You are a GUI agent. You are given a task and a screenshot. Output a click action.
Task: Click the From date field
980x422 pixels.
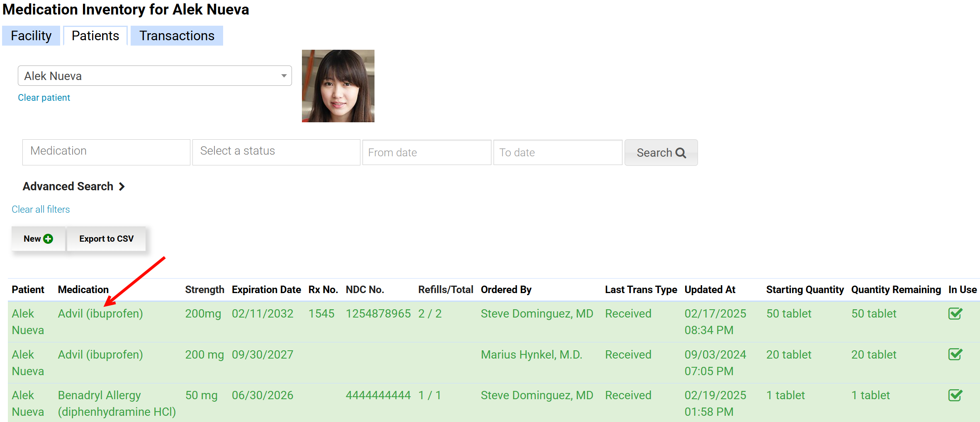426,153
